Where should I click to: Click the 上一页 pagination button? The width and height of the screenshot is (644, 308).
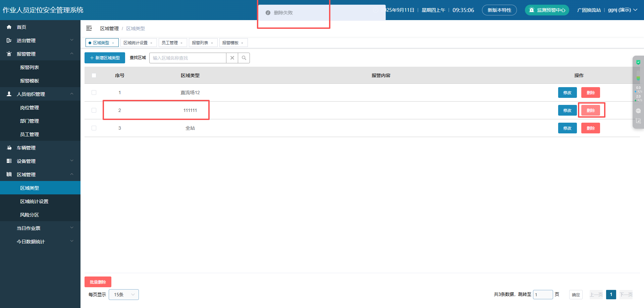596,295
